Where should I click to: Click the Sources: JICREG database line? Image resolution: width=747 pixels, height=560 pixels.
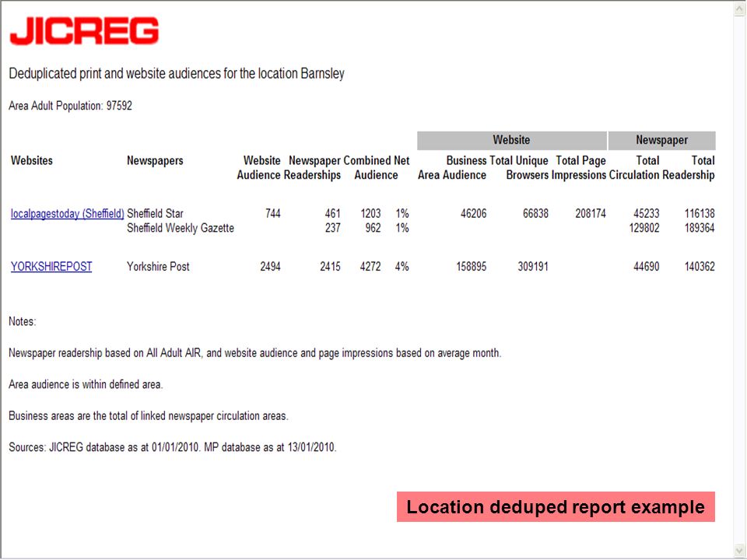[x=173, y=448]
